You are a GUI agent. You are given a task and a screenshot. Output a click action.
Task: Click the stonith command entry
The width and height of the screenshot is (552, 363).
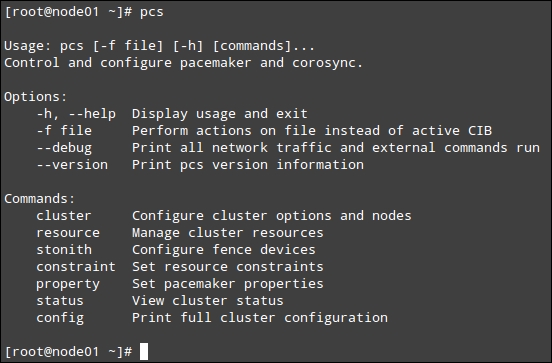click(x=64, y=250)
